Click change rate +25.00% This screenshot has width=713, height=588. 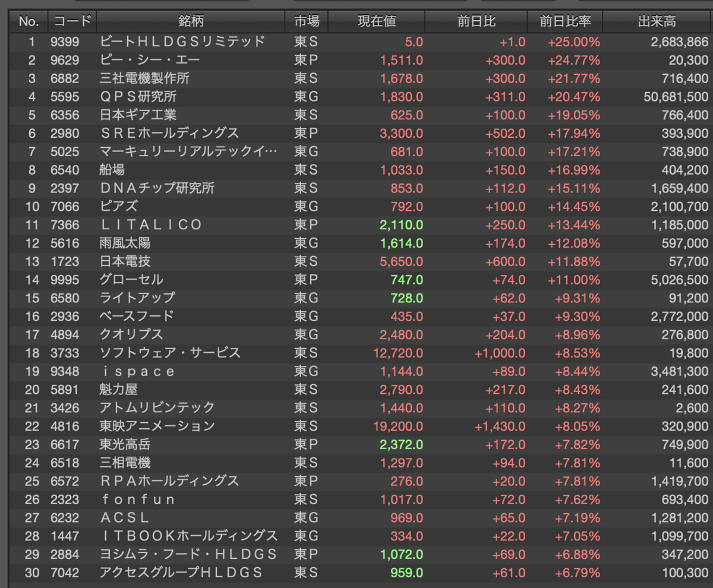click(574, 42)
